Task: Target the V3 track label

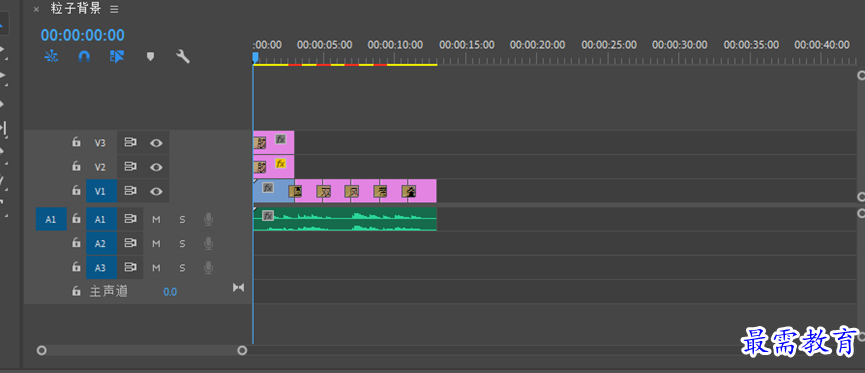Action: 100,143
